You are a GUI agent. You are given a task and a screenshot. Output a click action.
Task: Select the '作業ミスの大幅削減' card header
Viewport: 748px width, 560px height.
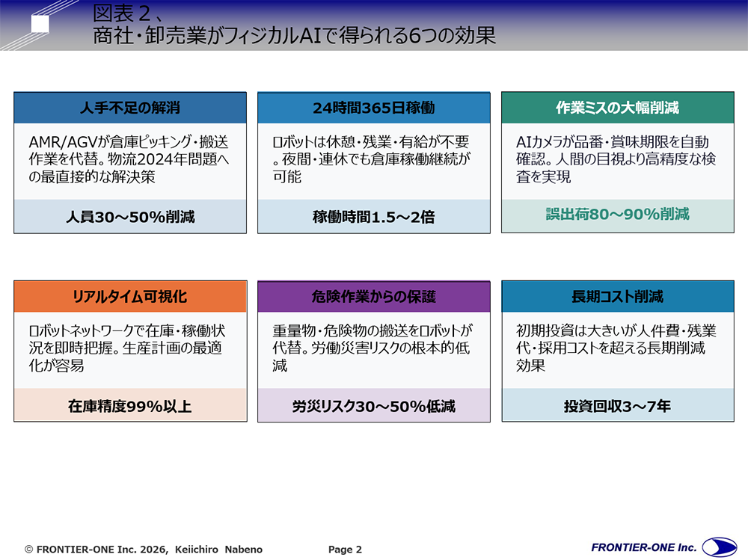618,108
